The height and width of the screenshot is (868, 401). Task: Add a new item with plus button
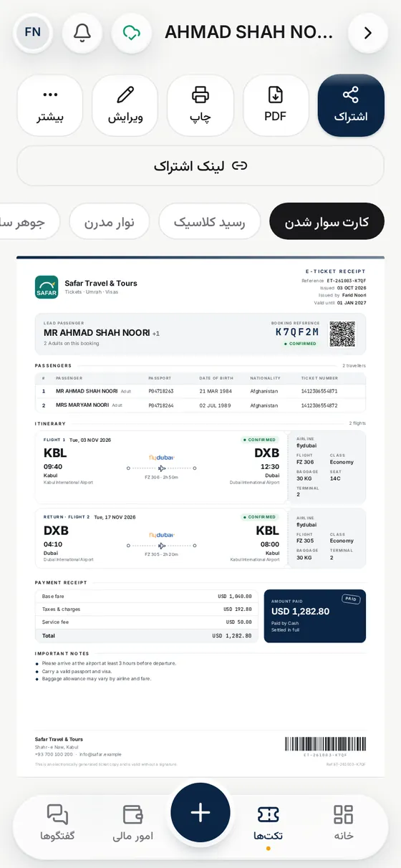pos(200,812)
